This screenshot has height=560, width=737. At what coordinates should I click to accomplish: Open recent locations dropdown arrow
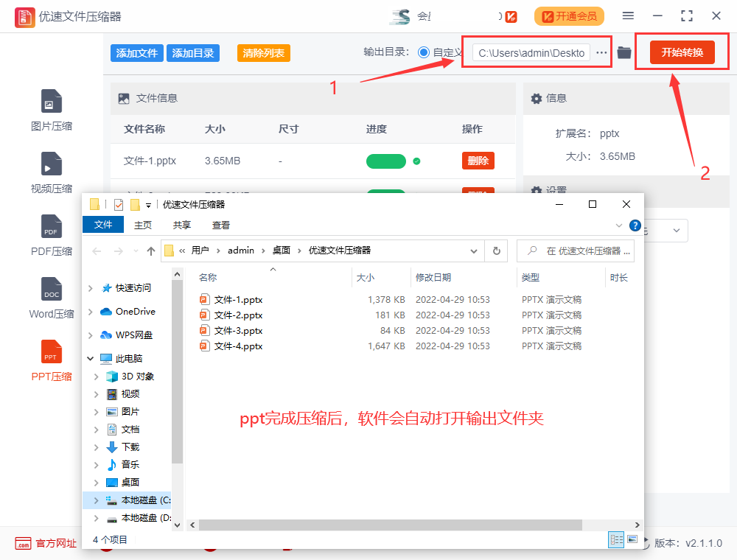(x=136, y=251)
